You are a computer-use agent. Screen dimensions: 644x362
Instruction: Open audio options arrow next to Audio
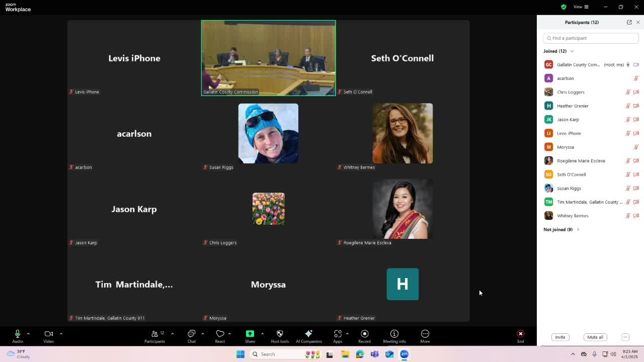tap(28, 333)
